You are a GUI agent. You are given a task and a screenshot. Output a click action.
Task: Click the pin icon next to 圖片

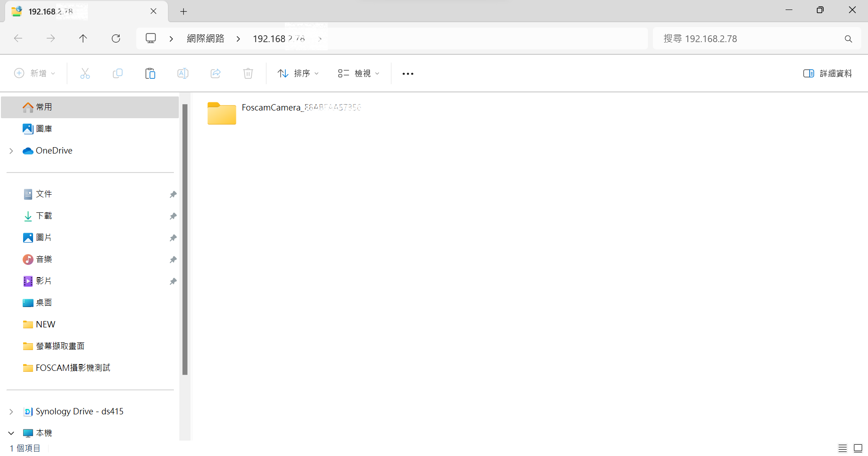[173, 238]
